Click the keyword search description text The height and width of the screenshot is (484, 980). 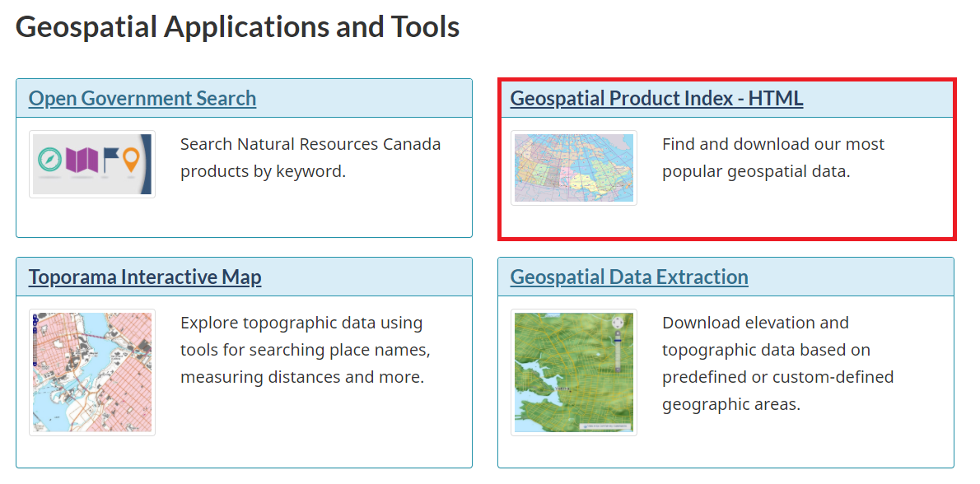tap(310, 157)
